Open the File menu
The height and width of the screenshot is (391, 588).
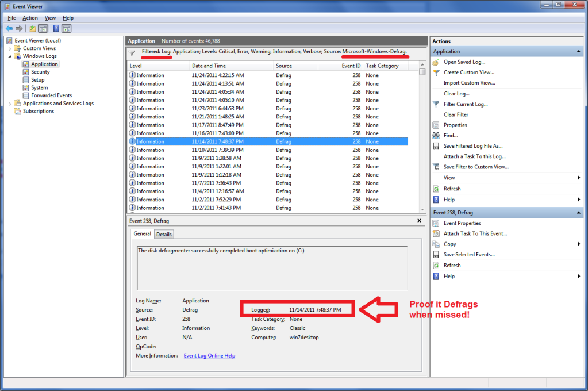point(11,18)
